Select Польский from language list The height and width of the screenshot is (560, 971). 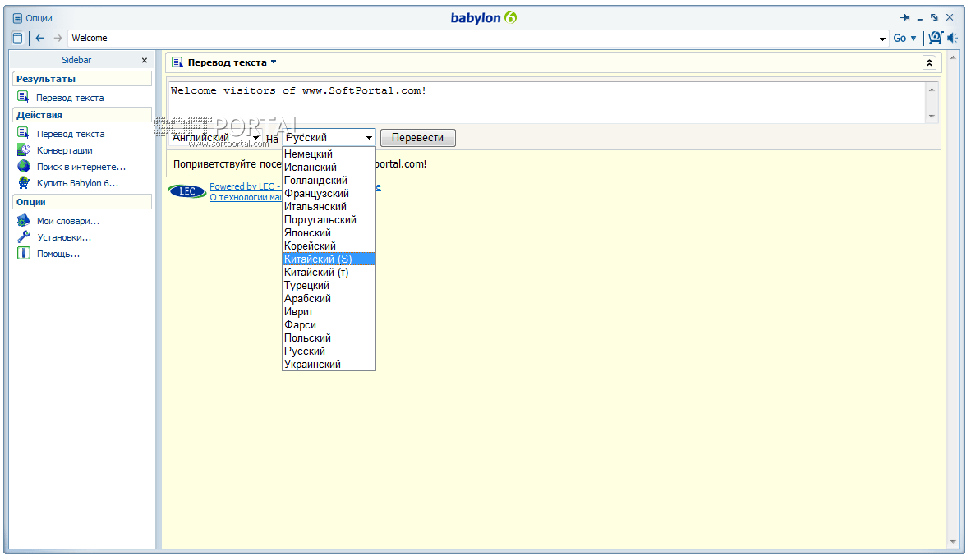(329, 337)
